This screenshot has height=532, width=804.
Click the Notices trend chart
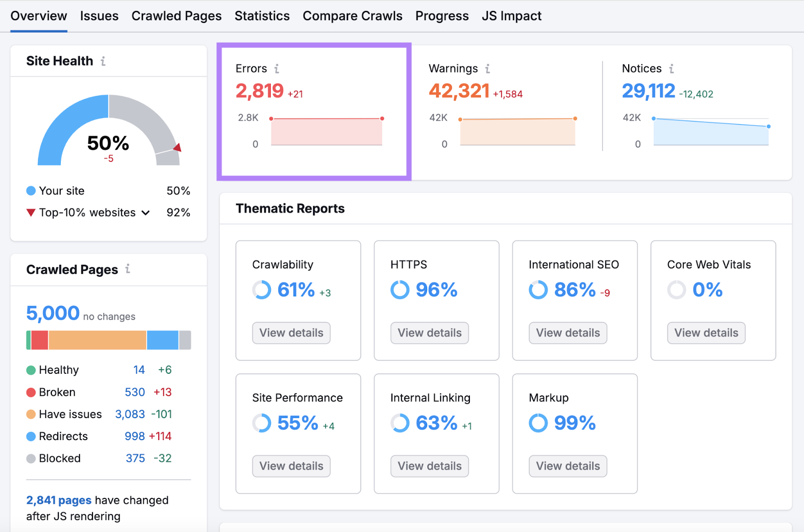[x=711, y=132]
